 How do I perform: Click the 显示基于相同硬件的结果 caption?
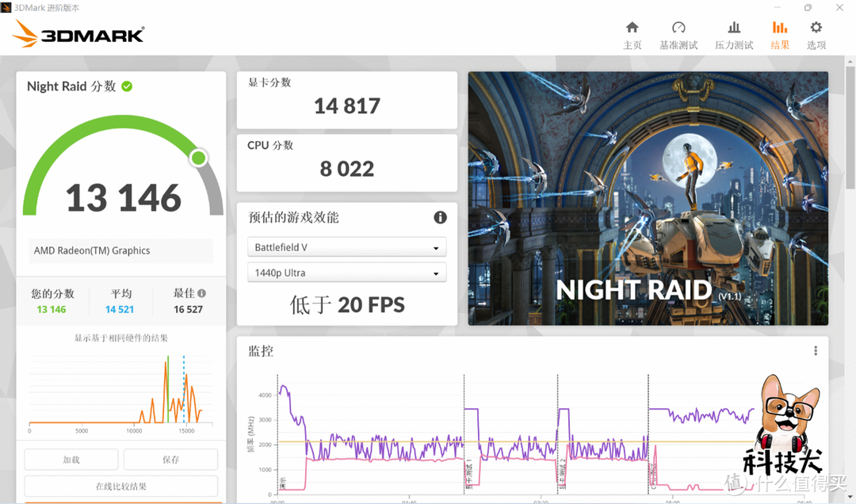tap(121, 338)
